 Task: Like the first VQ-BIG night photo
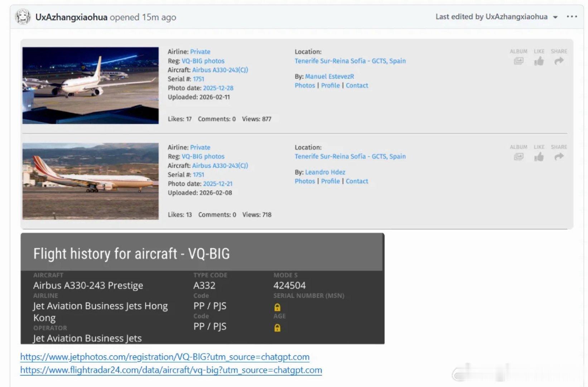click(x=539, y=61)
